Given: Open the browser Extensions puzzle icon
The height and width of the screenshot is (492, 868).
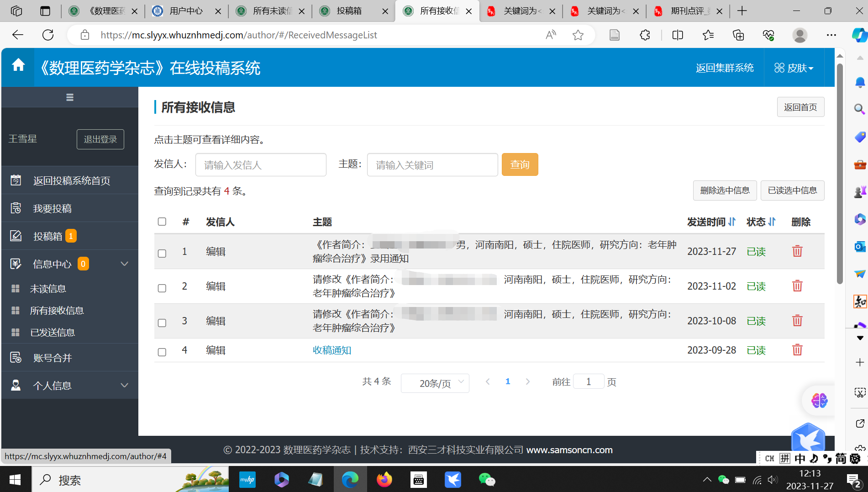Looking at the screenshot, I should pyautogui.click(x=645, y=35).
